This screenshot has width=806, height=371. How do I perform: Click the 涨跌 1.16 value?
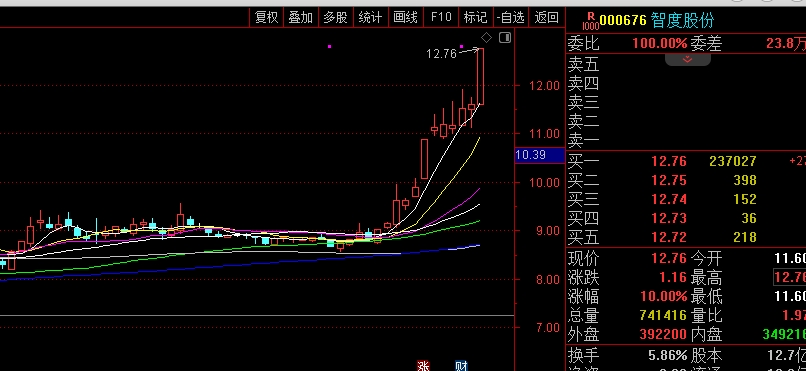(673, 277)
